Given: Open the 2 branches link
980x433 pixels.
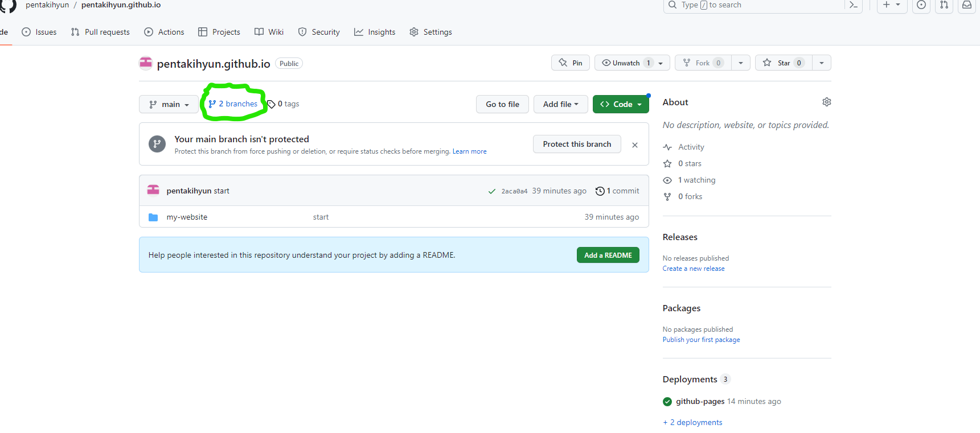Looking at the screenshot, I should 233,104.
